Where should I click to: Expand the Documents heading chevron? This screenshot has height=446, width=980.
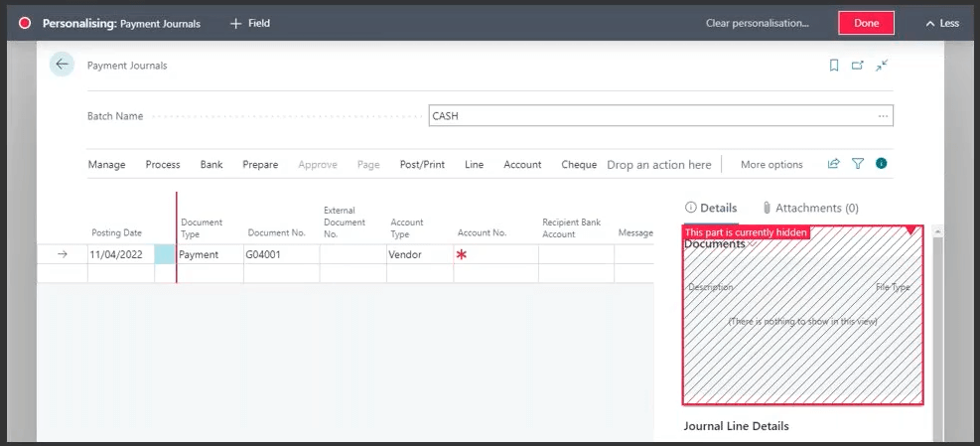[x=750, y=244]
